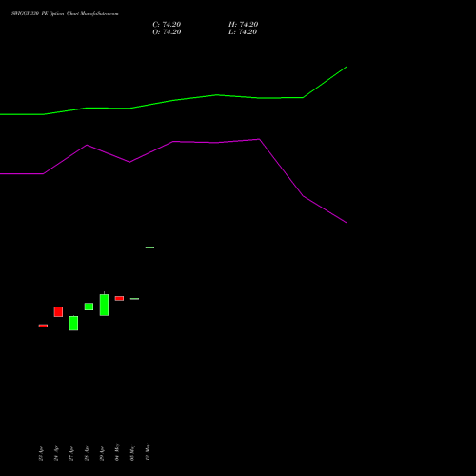Click the green candle above 27 Apr
The image size is (476, 476).
[x=73, y=323]
